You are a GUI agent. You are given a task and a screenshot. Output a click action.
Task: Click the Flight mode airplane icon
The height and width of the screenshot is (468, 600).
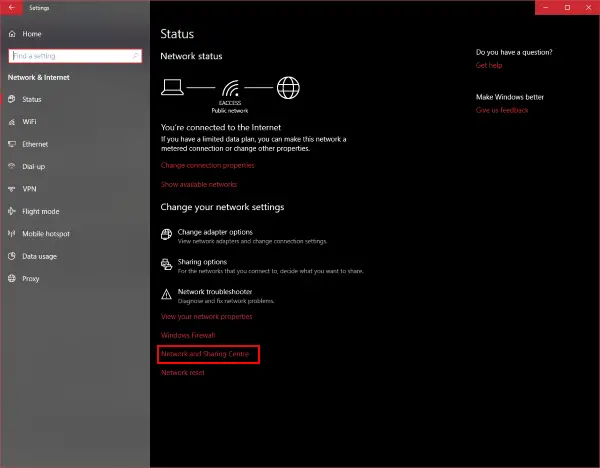pyautogui.click(x=12, y=211)
